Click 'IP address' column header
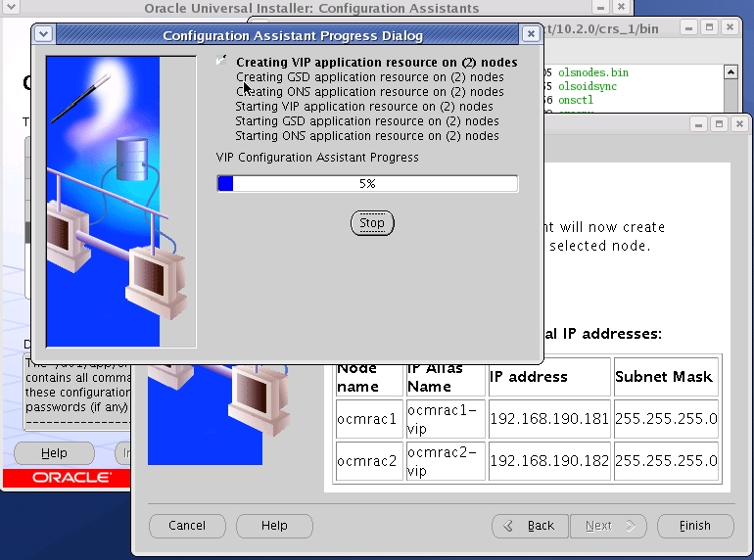Screen dimensions: 754x560 point(549,377)
